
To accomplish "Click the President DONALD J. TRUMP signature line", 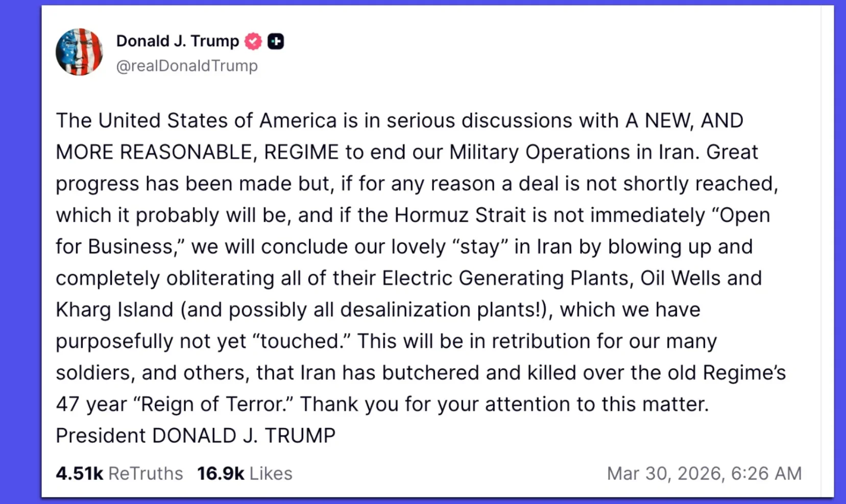I will point(196,436).
